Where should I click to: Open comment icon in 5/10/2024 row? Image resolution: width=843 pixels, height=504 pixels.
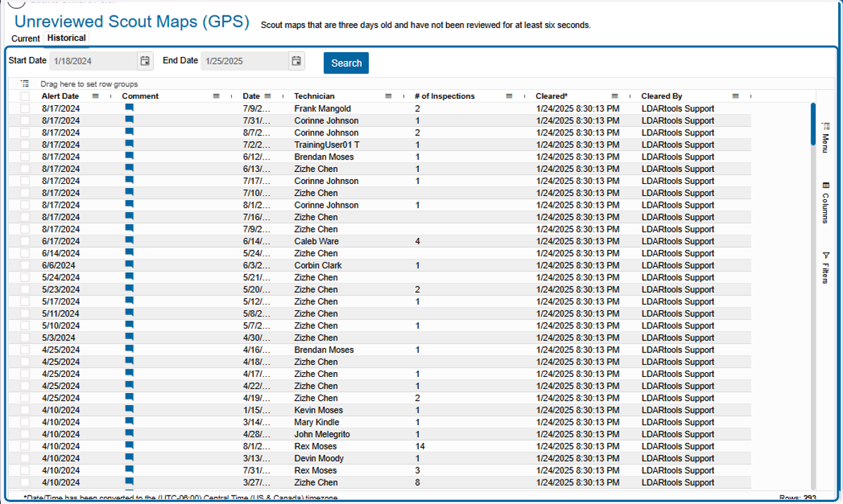click(x=129, y=325)
